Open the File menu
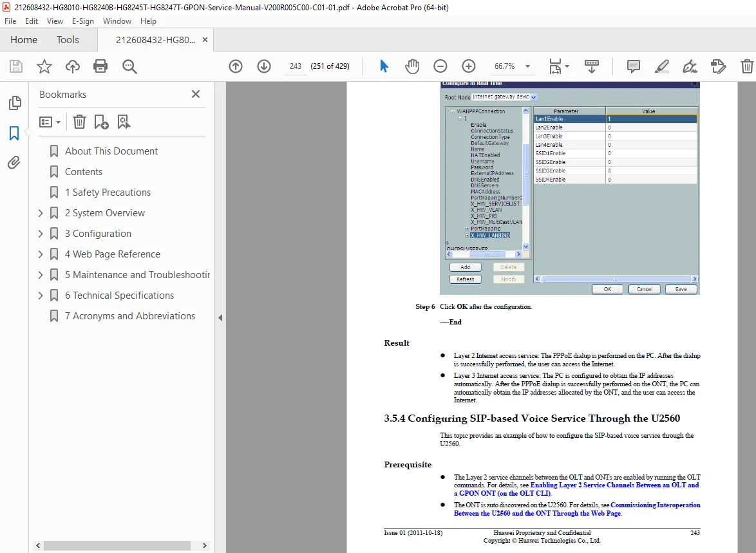This screenshot has height=553, width=756. pyautogui.click(x=10, y=21)
